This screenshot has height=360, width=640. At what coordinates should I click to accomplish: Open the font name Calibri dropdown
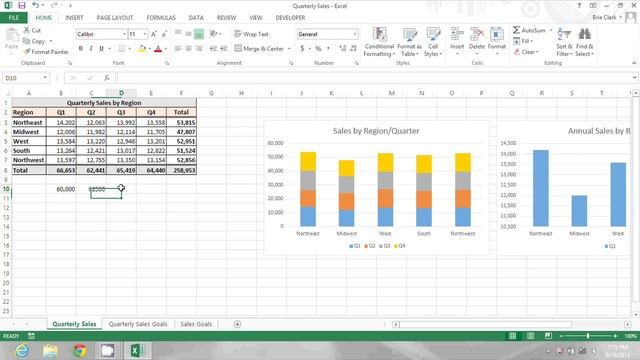point(124,34)
